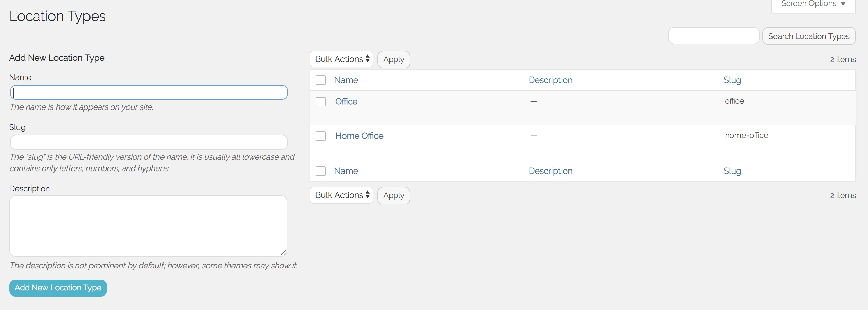
Task: Click the Slug input field
Action: point(149,142)
